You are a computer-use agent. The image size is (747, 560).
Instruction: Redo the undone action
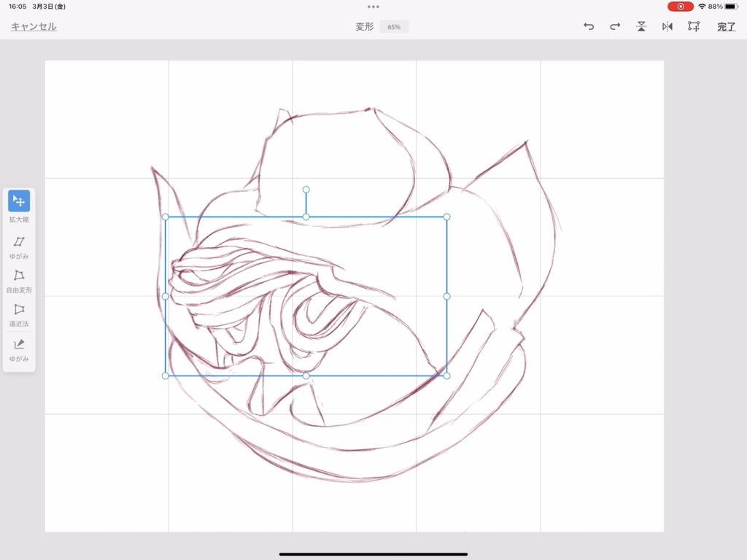(614, 26)
